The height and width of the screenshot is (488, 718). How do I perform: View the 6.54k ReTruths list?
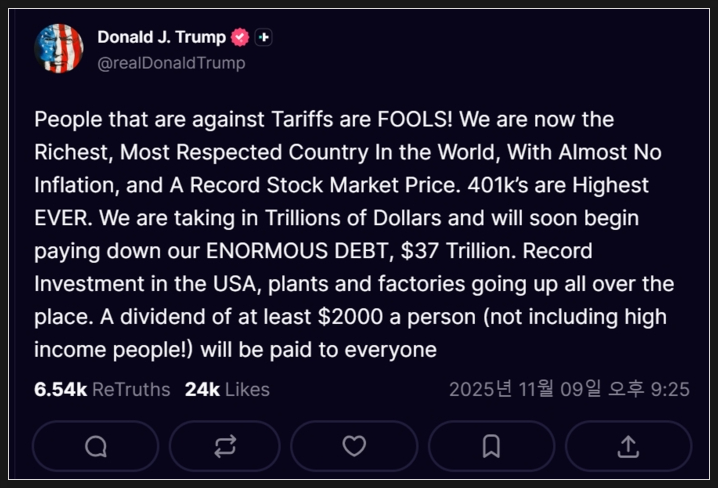(x=102, y=389)
